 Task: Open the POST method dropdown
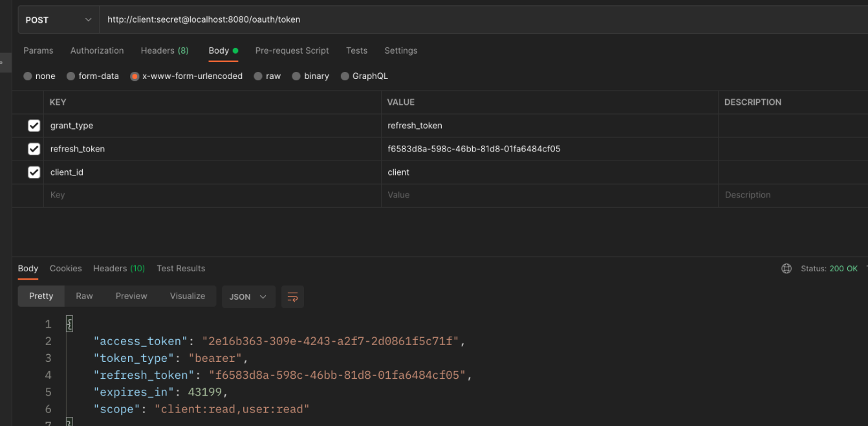pos(58,20)
